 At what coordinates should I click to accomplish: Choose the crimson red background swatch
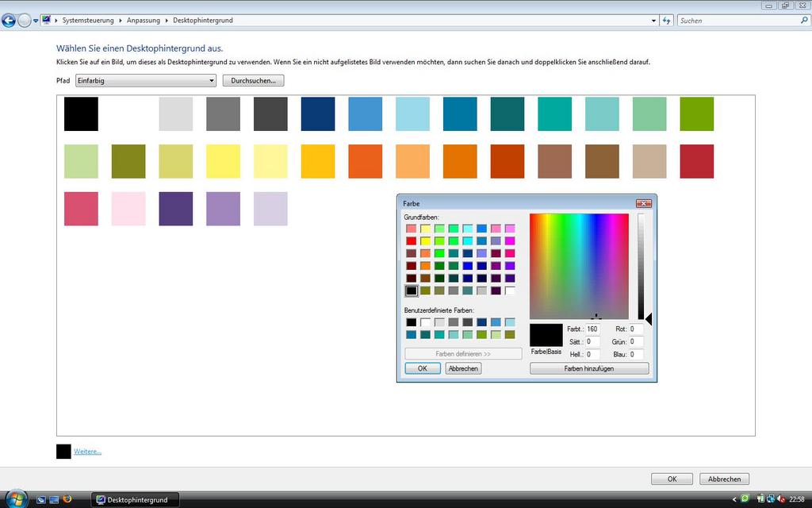(696, 161)
